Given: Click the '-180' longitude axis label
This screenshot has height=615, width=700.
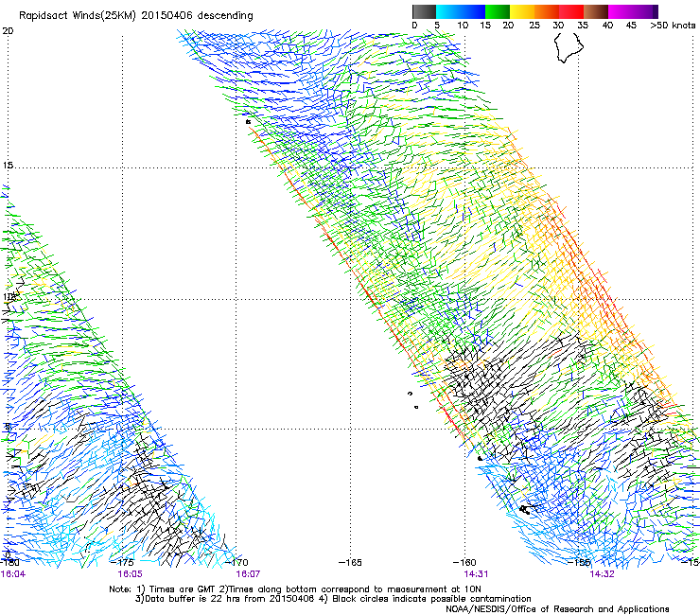Looking at the screenshot, I should pyautogui.click(x=9, y=562).
